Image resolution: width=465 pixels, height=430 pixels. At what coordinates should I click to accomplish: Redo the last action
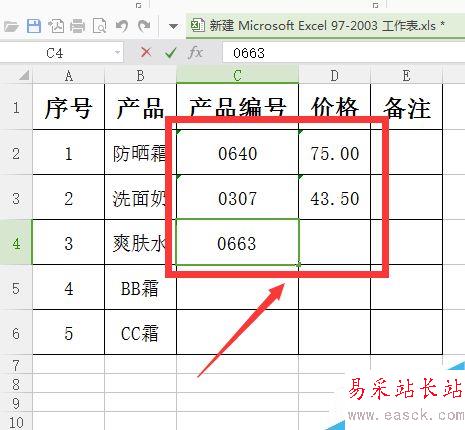pyautogui.click(x=144, y=26)
